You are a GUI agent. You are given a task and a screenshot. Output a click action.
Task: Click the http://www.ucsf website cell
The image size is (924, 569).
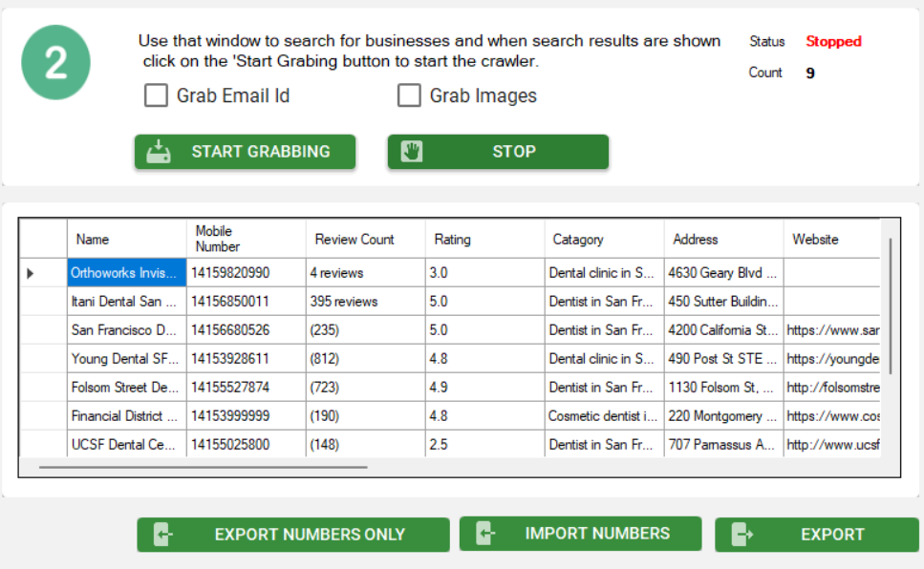(x=832, y=444)
